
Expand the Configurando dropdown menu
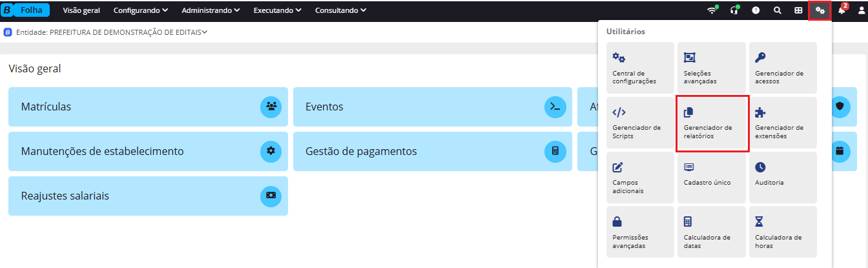[140, 10]
